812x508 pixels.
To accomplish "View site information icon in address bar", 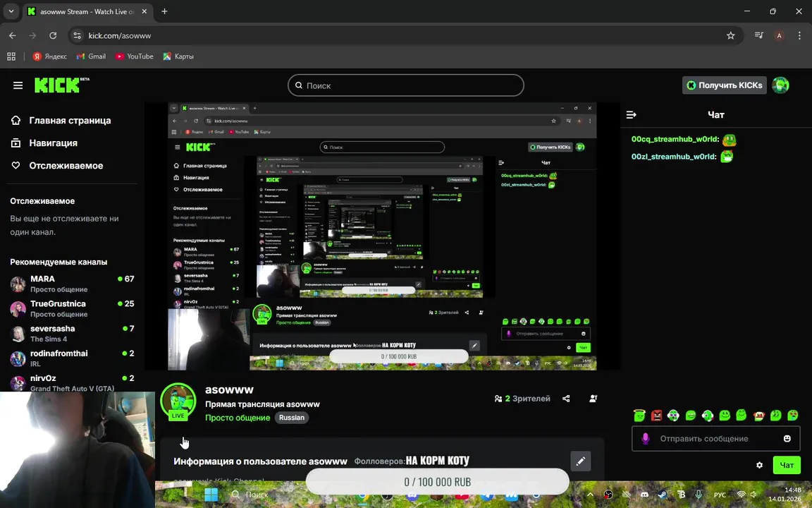I will (77, 36).
